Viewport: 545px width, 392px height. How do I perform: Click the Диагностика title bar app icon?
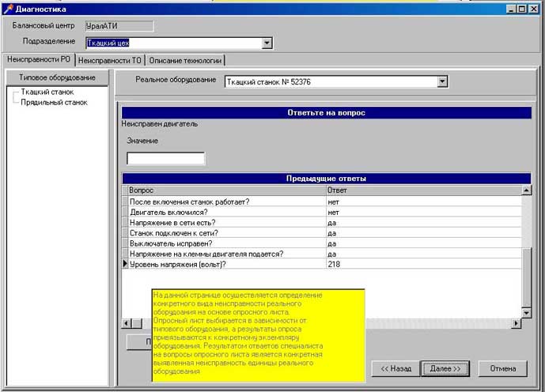(x=8, y=9)
